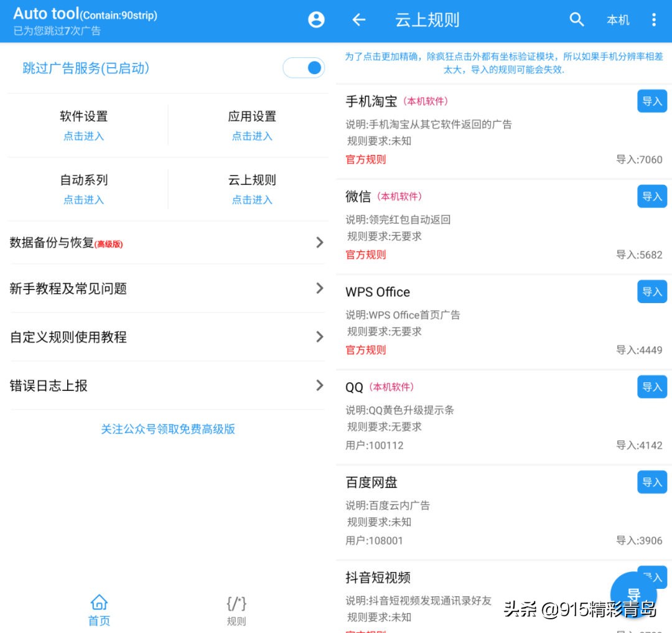Open 官方规则 link under WPS Office

point(365,350)
